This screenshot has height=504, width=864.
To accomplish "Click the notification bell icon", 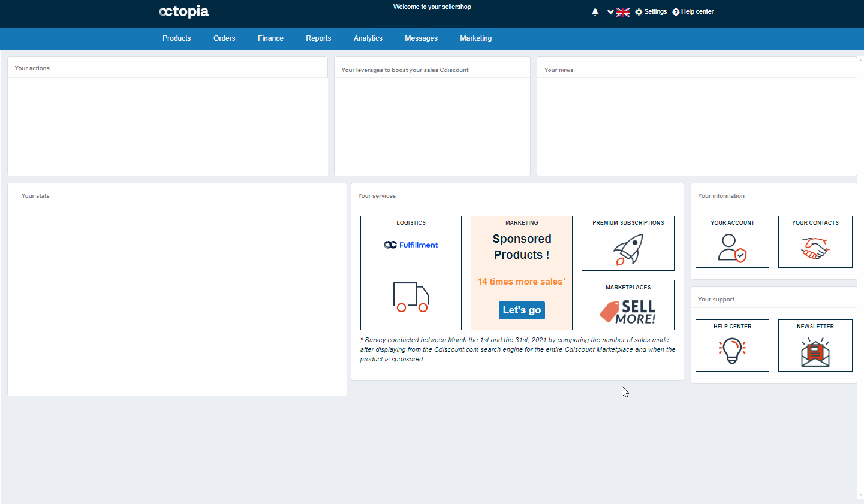I will click(595, 12).
